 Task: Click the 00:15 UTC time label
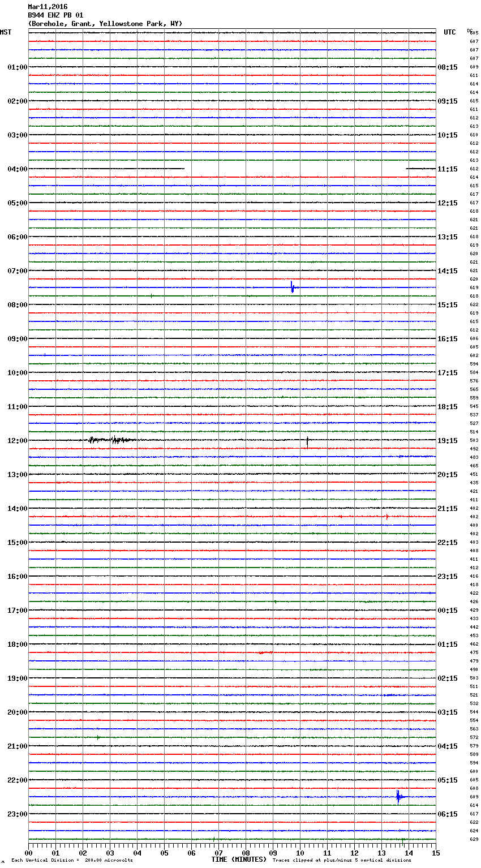click(448, 611)
